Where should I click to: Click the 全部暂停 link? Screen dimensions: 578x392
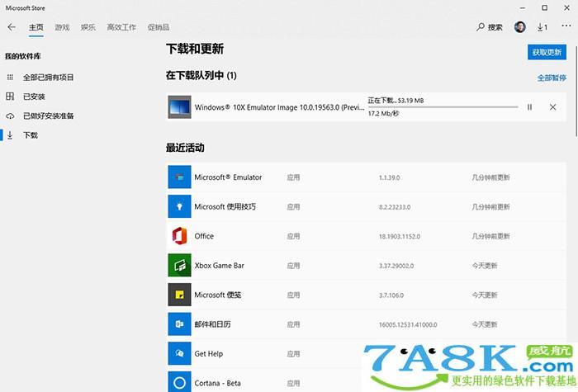click(552, 78)
